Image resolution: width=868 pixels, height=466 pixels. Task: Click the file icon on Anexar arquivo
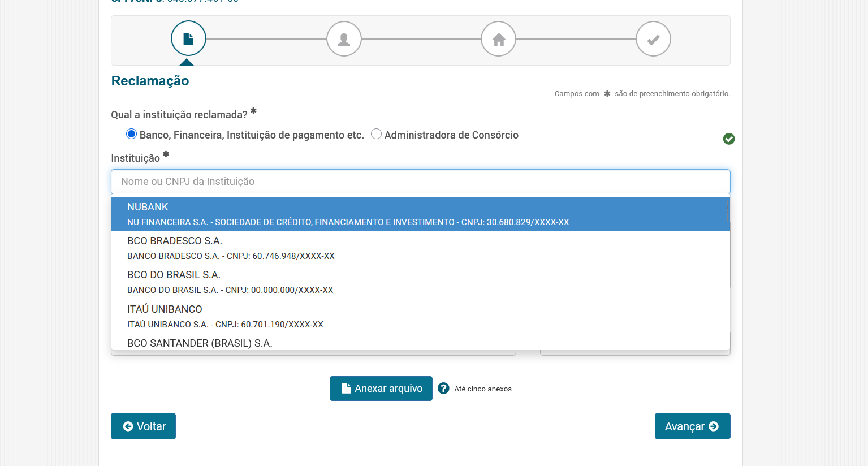coord(346,389)
